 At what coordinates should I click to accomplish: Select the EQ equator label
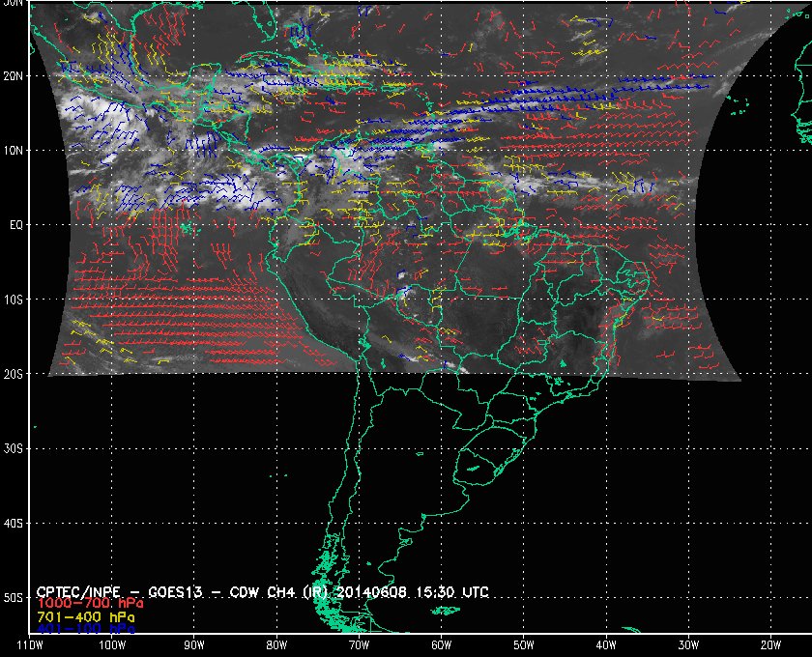coord(16,225)
